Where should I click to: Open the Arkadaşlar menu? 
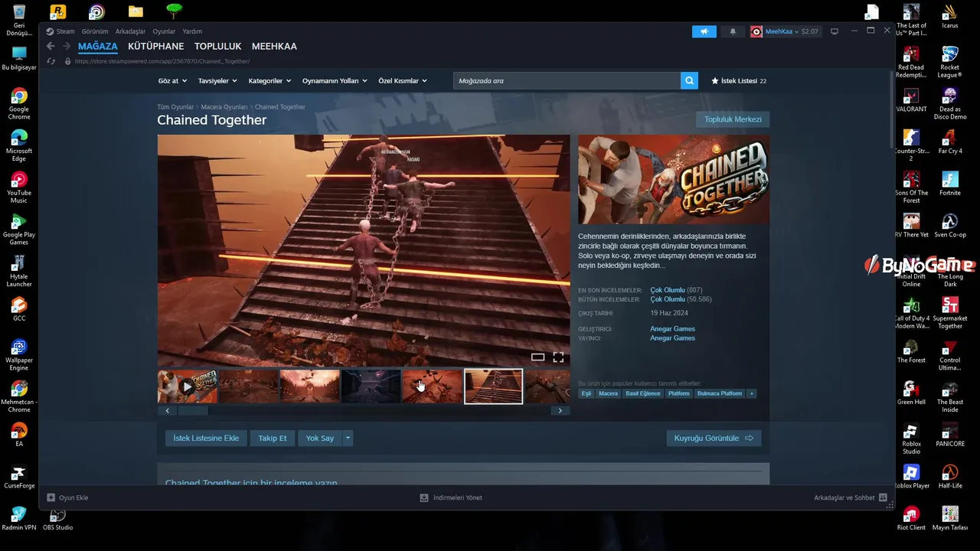tap(130, 31)
